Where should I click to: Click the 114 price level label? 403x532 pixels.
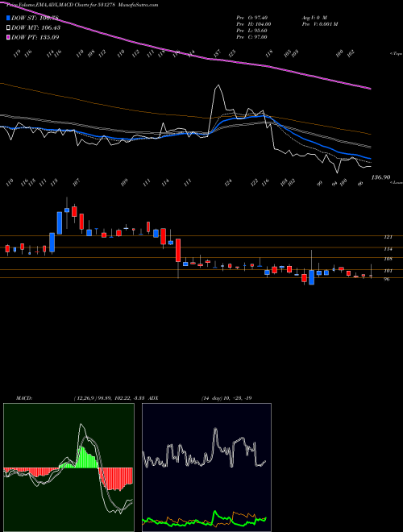[388, 249]
